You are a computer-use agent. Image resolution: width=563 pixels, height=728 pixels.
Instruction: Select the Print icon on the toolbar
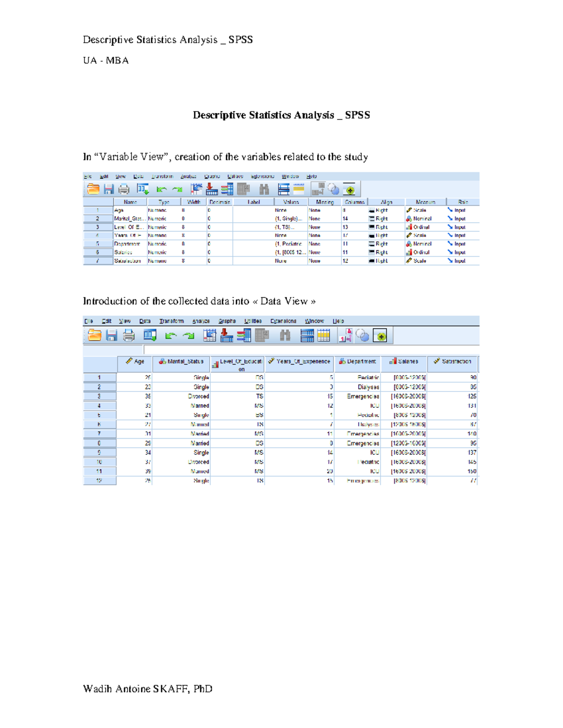[x=128, y=334]
